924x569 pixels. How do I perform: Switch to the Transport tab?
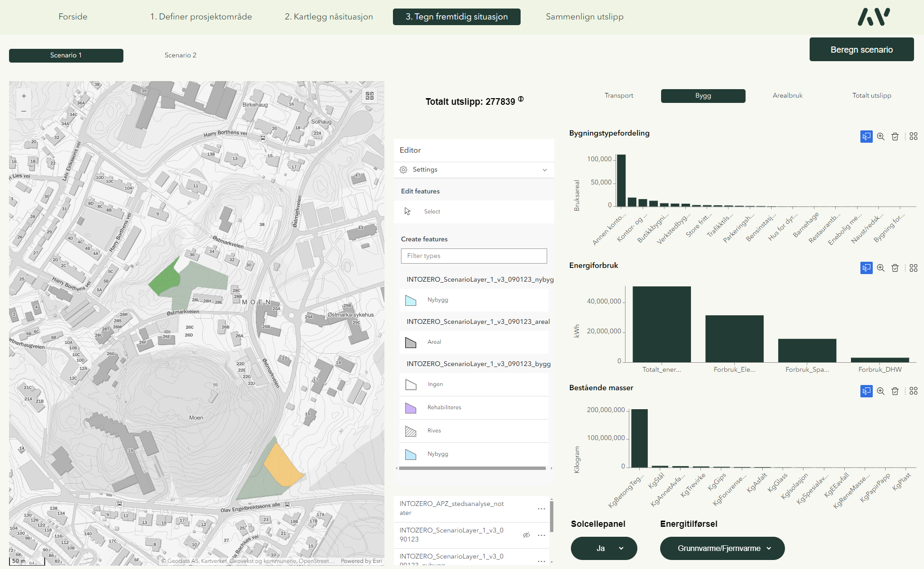point(618,96)
